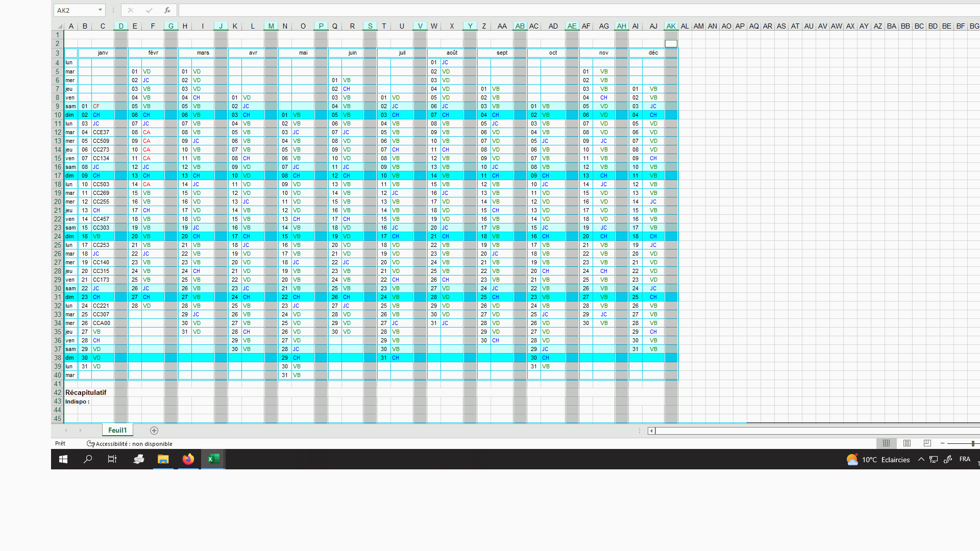Show hidden system tray icons chevron

click(x=921, y=459)
